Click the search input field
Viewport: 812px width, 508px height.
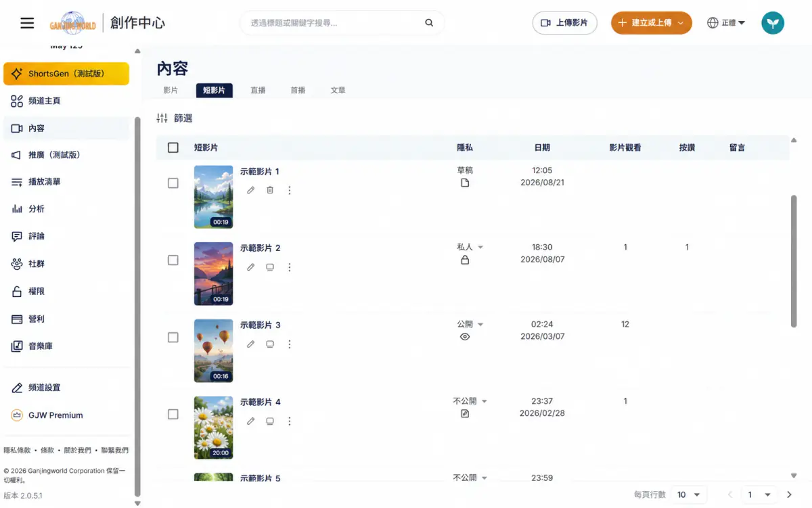[335, 23]
